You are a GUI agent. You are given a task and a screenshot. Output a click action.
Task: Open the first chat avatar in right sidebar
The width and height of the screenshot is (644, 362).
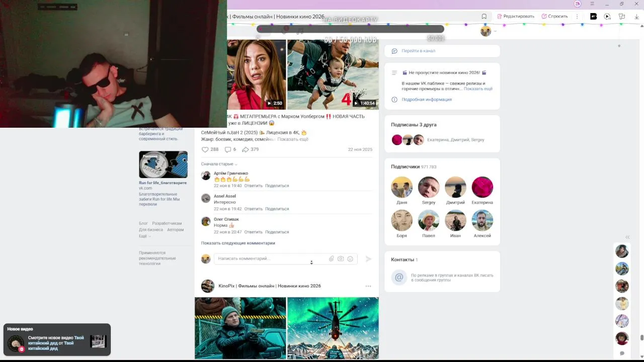tap(622, 251)
